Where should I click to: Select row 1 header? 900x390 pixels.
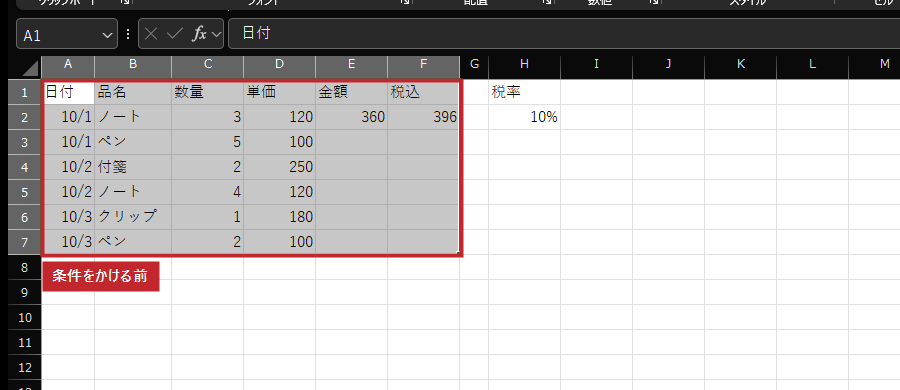[25, 92]
